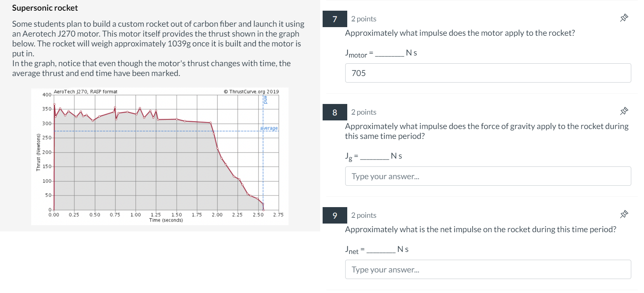Click the Jnet answer input field
Viewport: 644px width, 293px height.
tap(488, 269)
